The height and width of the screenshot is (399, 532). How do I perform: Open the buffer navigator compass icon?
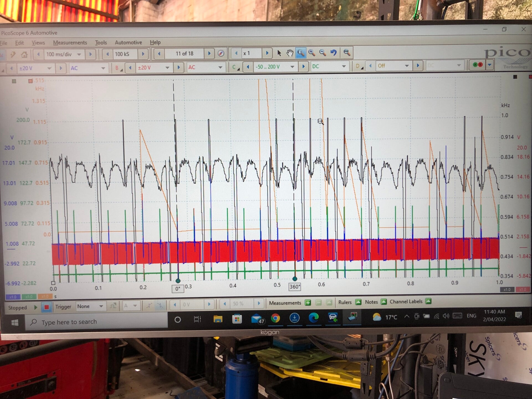point(221,53)
